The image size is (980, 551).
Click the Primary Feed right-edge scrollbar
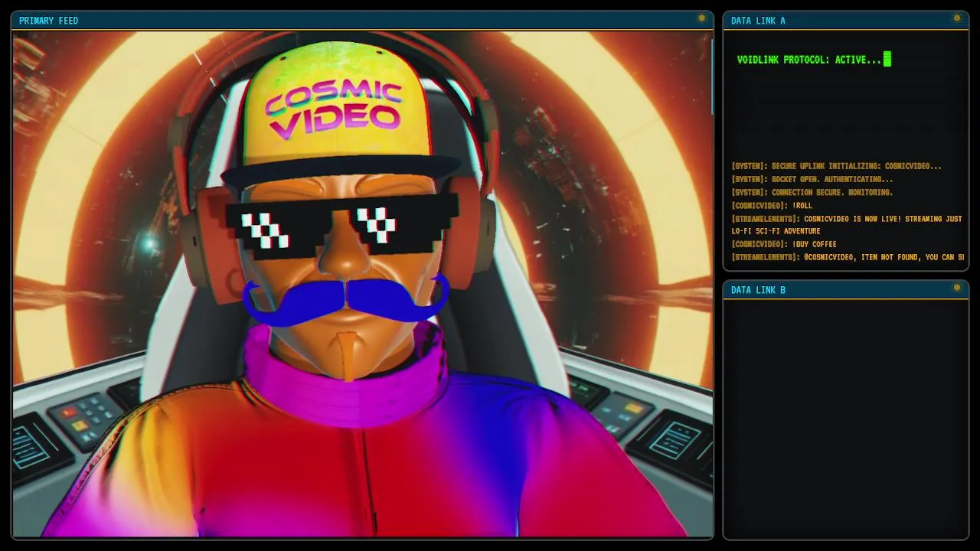712,77
